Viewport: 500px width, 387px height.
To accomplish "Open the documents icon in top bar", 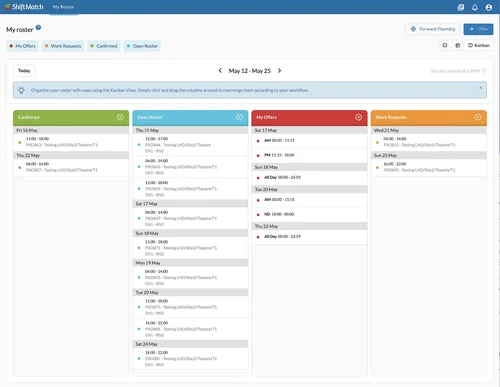I will pyautogui.click(x=461, y=7).
